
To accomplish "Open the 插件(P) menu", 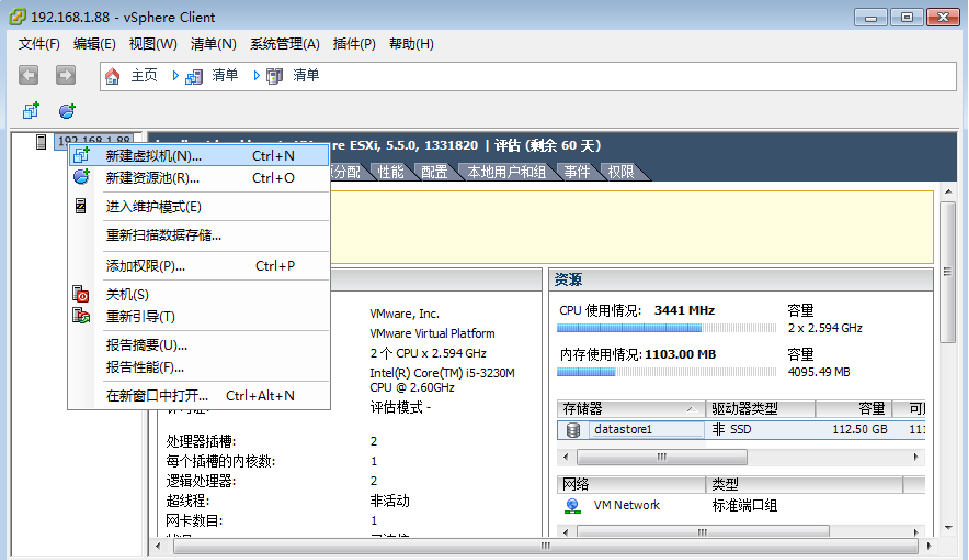I will coord(354,44).
